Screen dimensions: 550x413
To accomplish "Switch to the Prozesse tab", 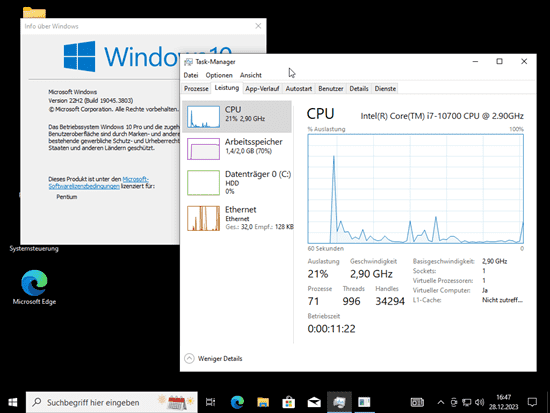I will pos(196,89).
